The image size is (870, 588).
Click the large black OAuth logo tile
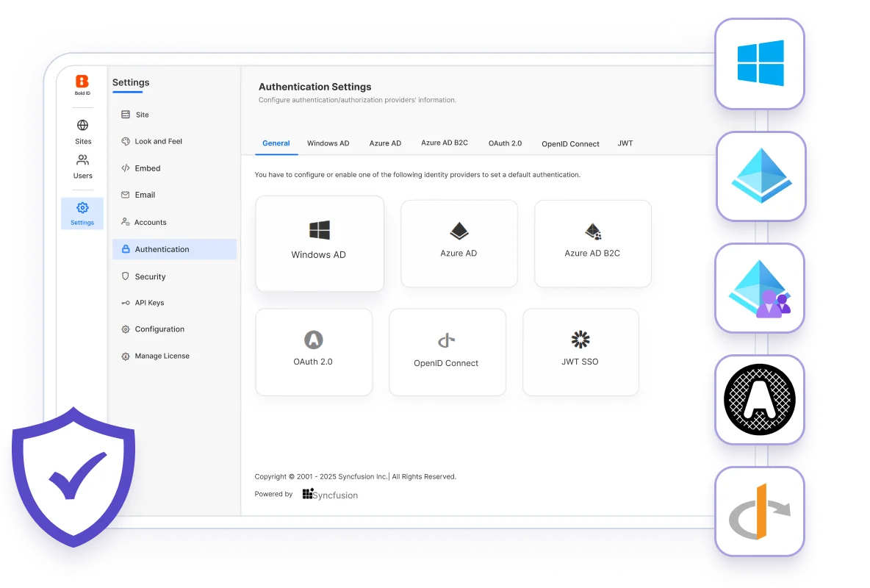(x=760, y=399)
